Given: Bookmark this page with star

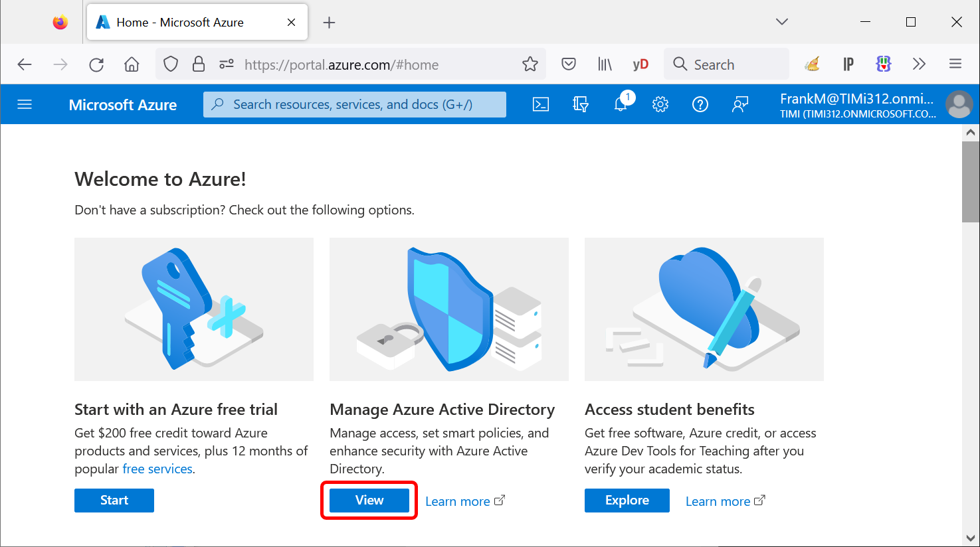Looking at the screenshot, I should point(530,64).
